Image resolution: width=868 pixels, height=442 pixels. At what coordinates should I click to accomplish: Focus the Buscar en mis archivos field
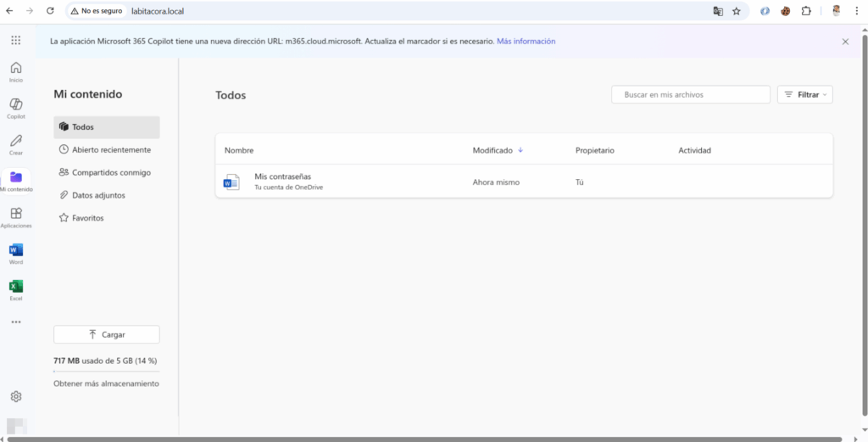[691, 95]
